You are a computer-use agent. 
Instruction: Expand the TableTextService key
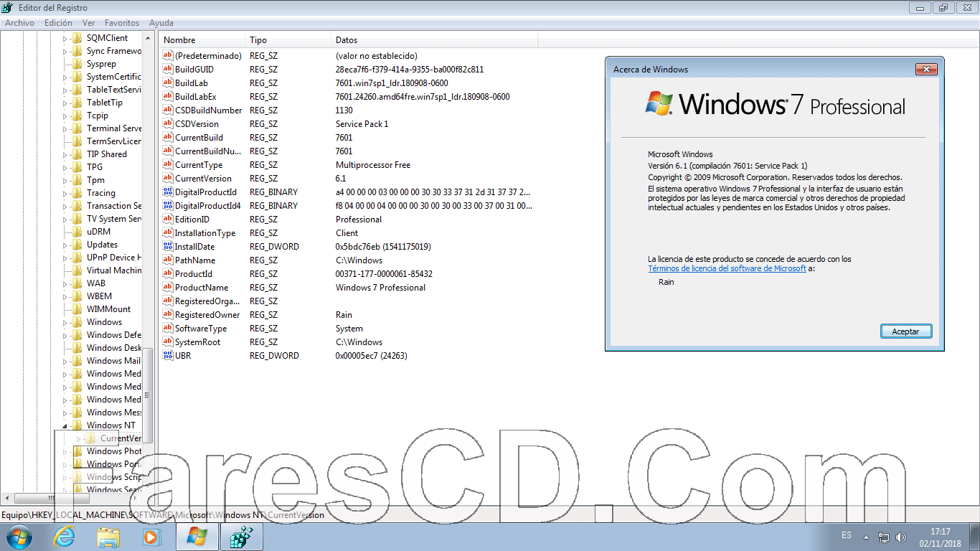(65, 90)
